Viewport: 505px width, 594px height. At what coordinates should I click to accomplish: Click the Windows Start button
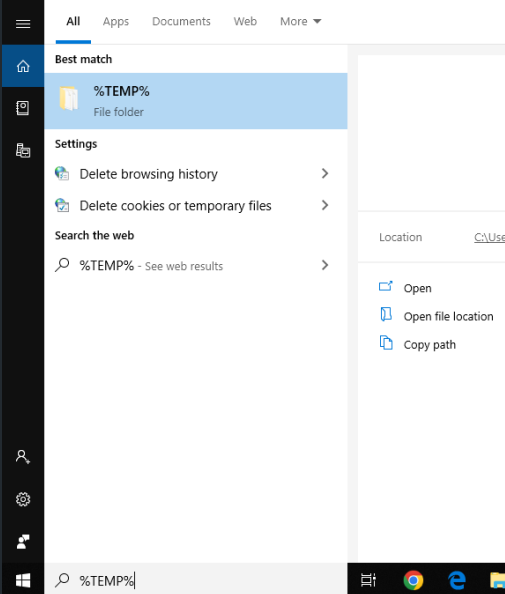click(x=23, y=580)
